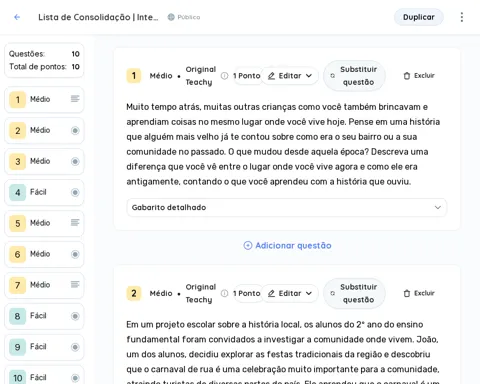Click essay-type lines icon on sidebar question 5

click(x=75, y=223)
